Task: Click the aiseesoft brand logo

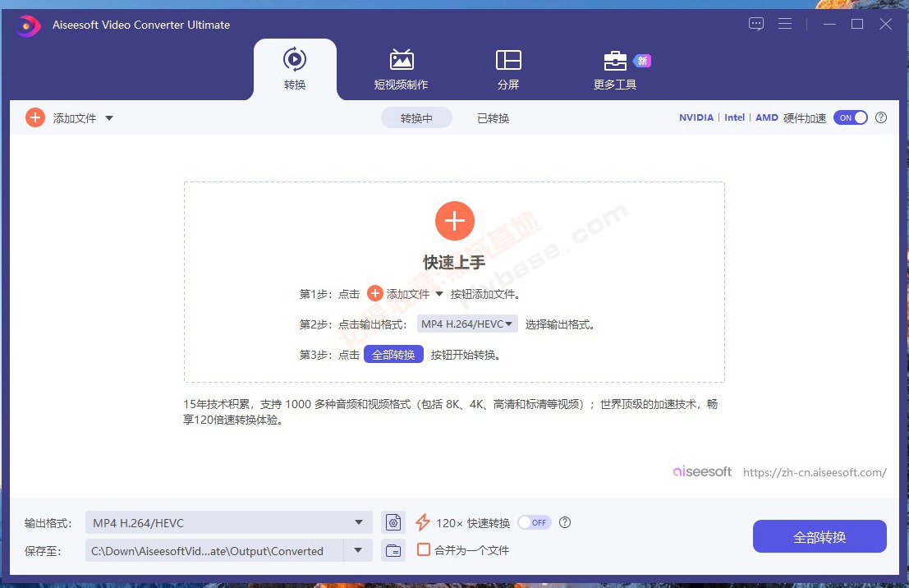Action: point(702,471)
